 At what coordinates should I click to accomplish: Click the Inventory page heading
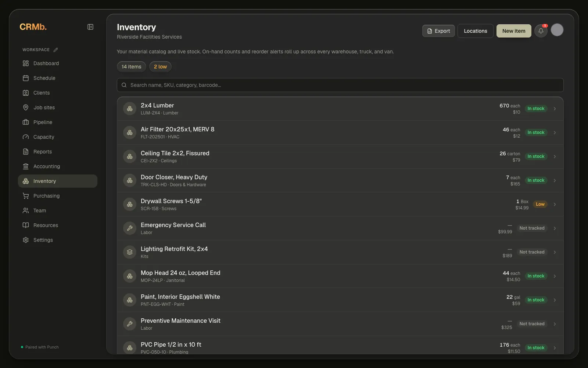coord(136,27)
